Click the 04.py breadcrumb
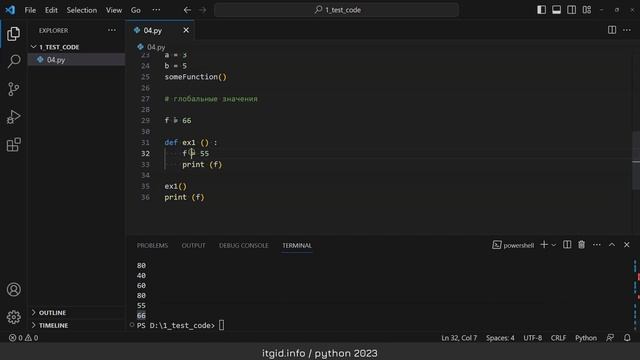Screen dimensions: 640x360 [x=151, y=47]
